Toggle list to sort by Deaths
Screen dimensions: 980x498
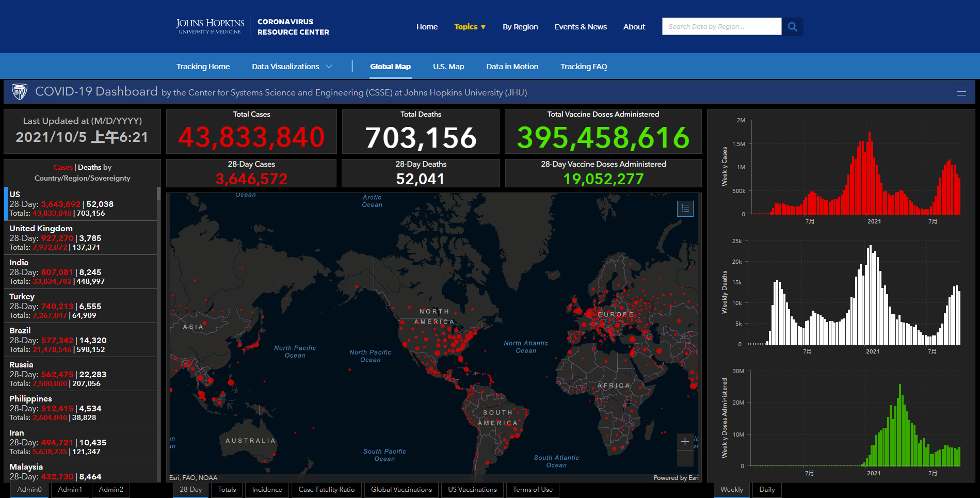[89, 167]
